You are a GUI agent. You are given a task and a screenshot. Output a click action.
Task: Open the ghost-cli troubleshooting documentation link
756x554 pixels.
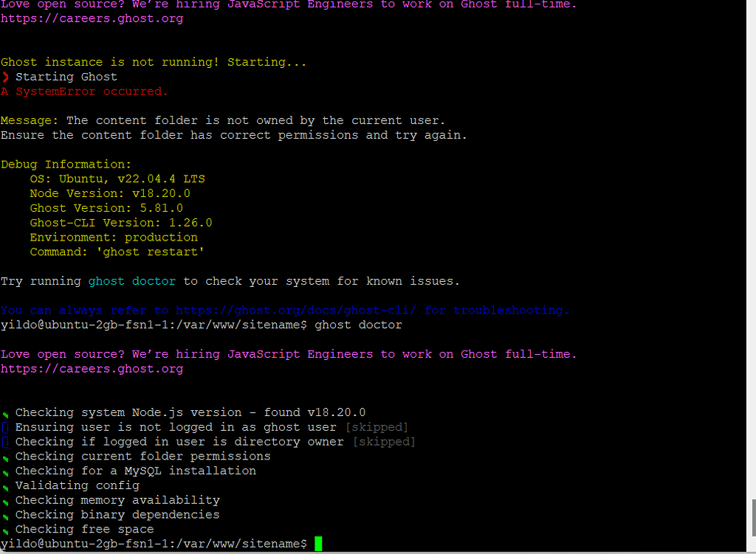288,310
